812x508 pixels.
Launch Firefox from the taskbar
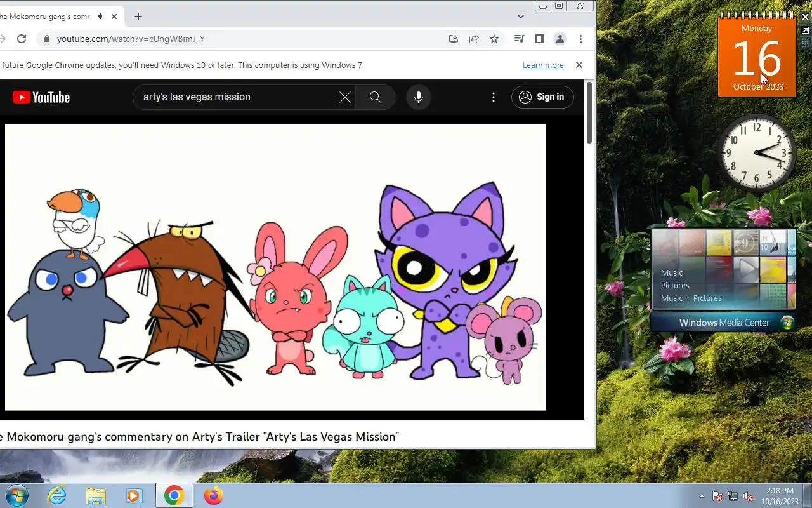click(213, 495)
